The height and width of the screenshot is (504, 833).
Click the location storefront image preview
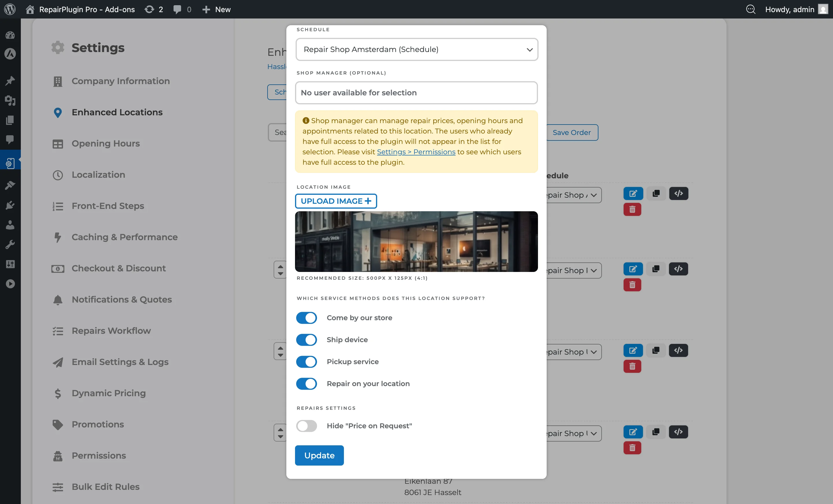[416, 242]
